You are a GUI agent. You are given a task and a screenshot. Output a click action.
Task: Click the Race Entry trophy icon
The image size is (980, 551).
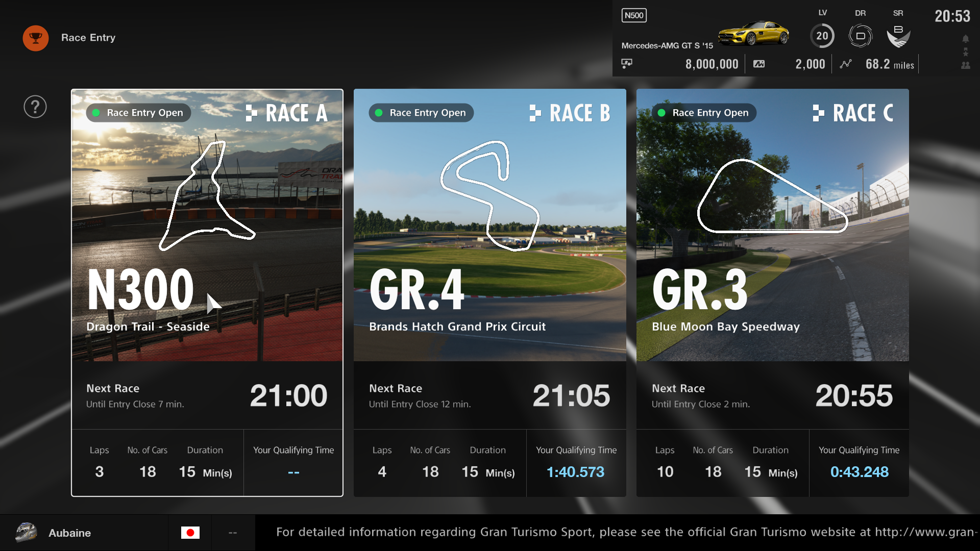[36, 37]
